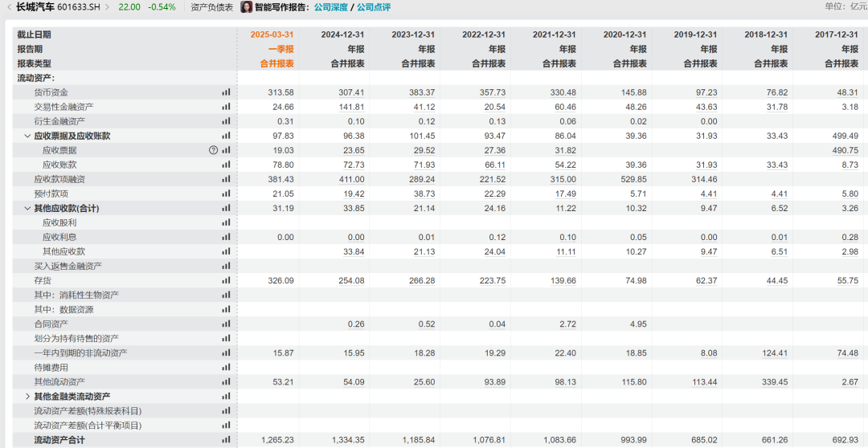The height and width of the screenshot is (448, 868).
Task: Click 交易性金融资产 value 141.81
Action: point(351,107)
